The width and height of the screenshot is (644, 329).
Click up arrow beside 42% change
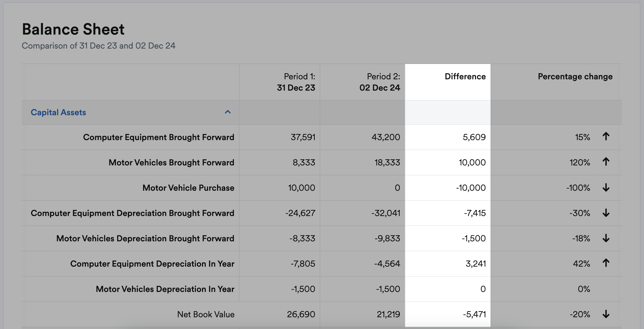coord(606,263)
